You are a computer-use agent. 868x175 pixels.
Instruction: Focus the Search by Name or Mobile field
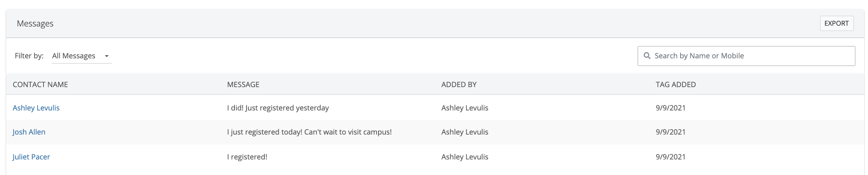coord(749,56)
